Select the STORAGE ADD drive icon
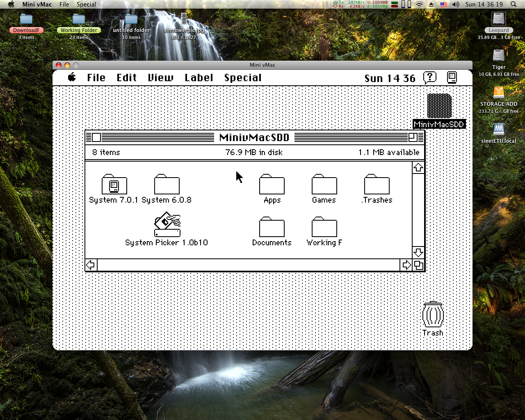This screenshot has width=525, height=420. [x=499, y=93]
